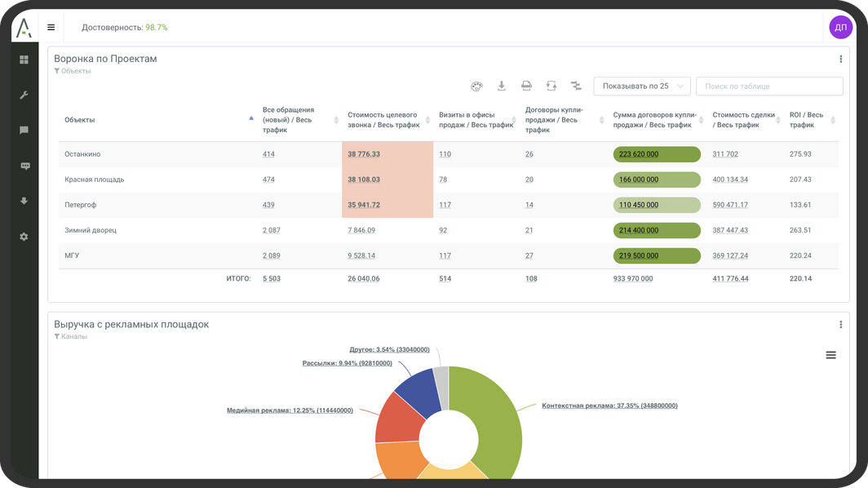Open the wrench tools icon in sidebar
This screenshot has height=488, width=868.
[24, 95]
